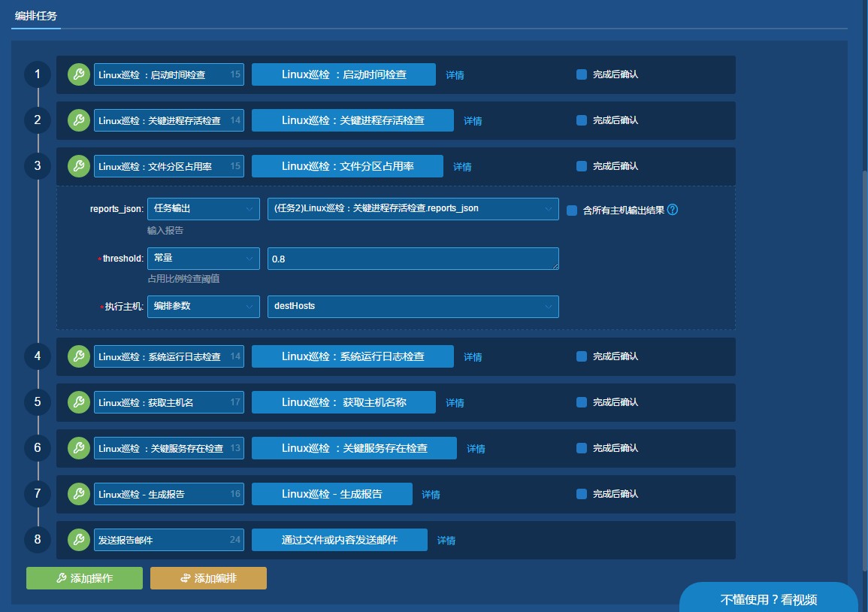Click the page vertical scrollbar
868x612 pixels.
pos(865,371)
